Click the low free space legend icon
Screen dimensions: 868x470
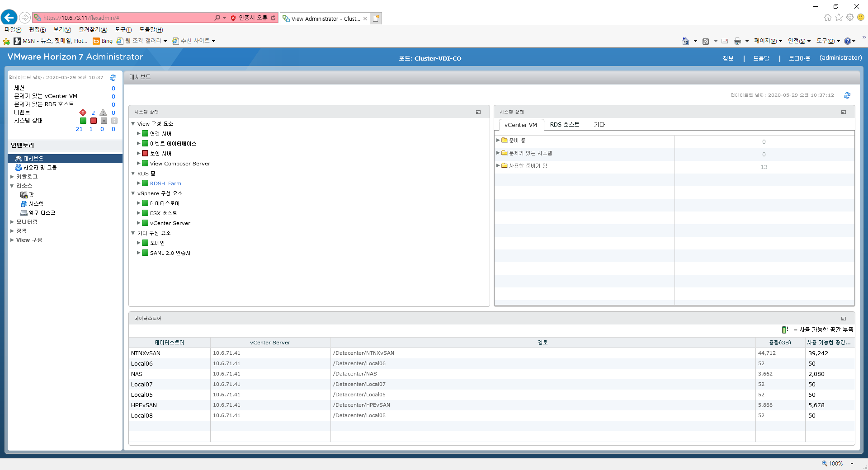785,329
